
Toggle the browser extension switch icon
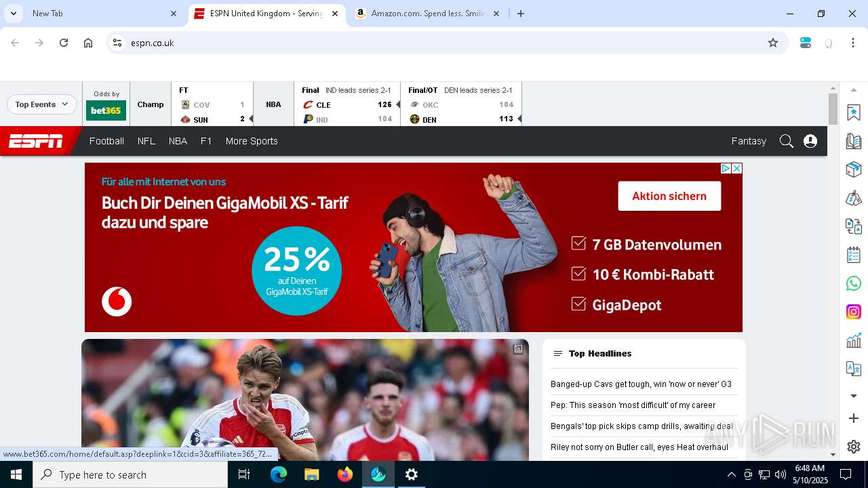pos(806,43)
